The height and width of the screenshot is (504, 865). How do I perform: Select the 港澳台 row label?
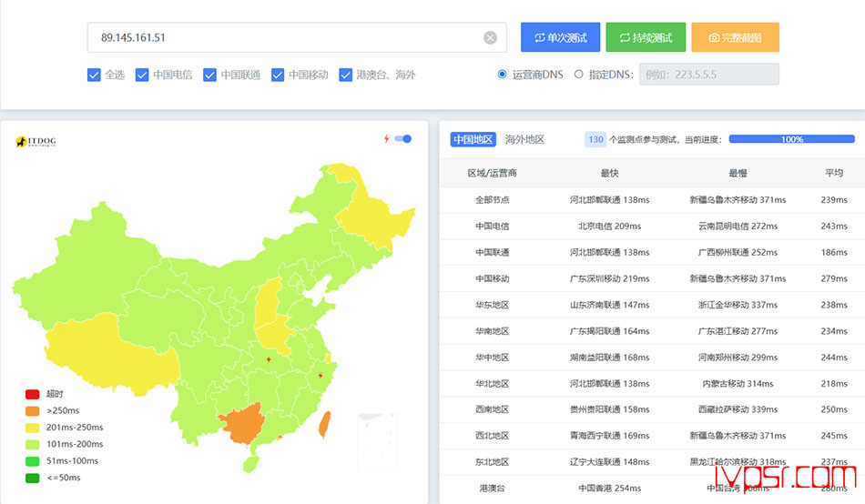pos(492,489)
